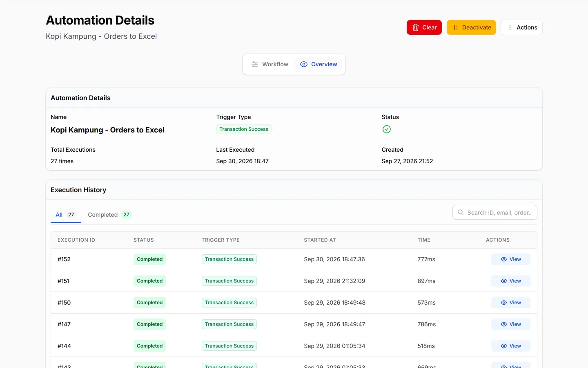The width and height of the screenshot is (588, 368).
Task: Click the 573ms duration value
Action: click(426, 303)
